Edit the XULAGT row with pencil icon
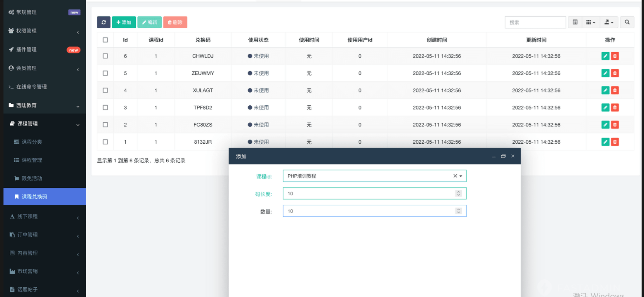 pos(605,90)
